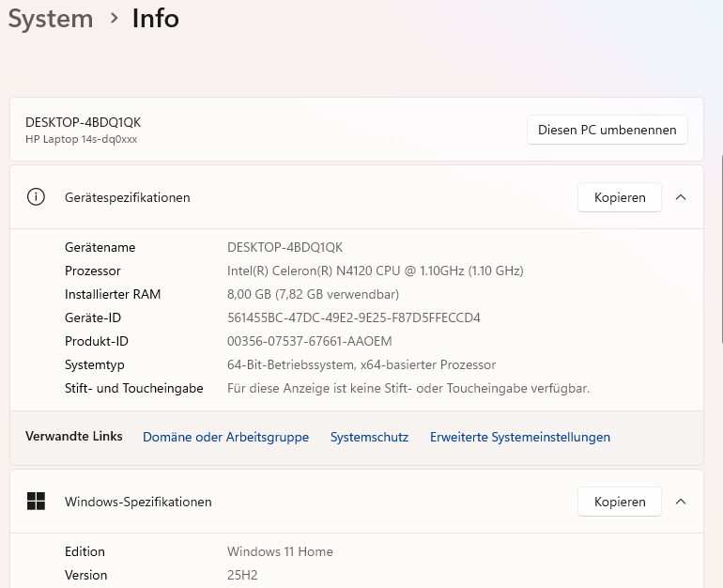Select Version value 25H2
The width and height of the screenshot is (723, 588).
242,575
